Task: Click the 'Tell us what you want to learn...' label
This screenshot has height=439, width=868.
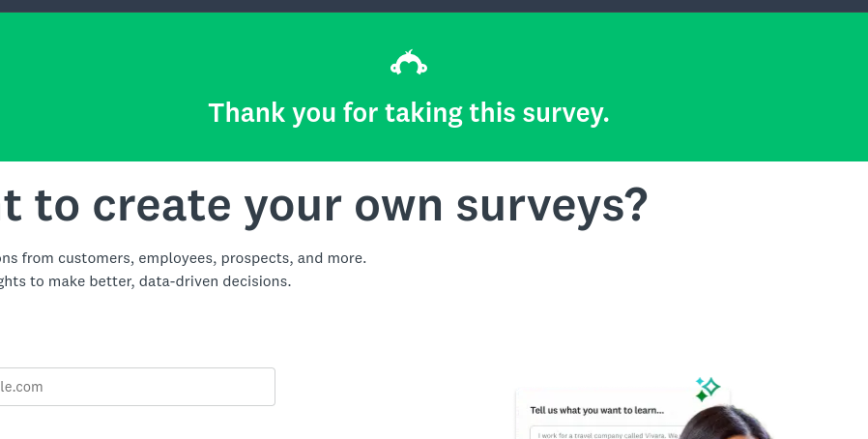Action: pyautogui.click(x=597, y=410)
